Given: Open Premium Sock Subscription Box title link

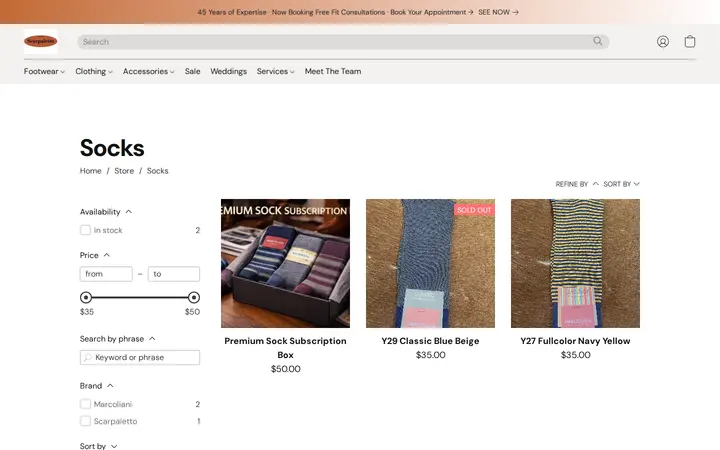Looking at the screenshot, I should click(285, 348).
